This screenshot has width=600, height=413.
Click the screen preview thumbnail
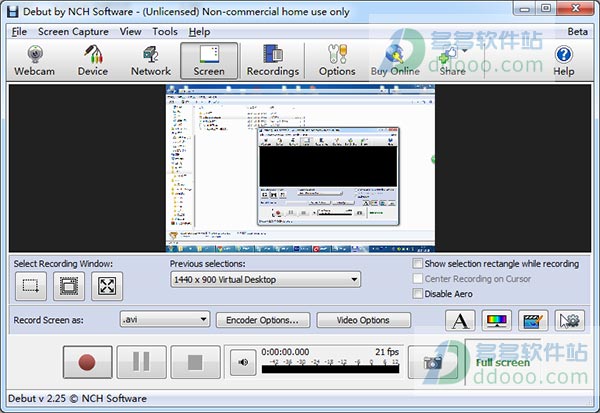pos(300,168)
